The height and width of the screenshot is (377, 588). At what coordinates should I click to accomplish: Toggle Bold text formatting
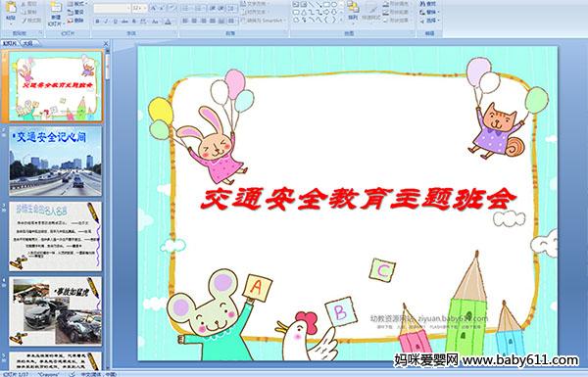click(x=97, y=22)
